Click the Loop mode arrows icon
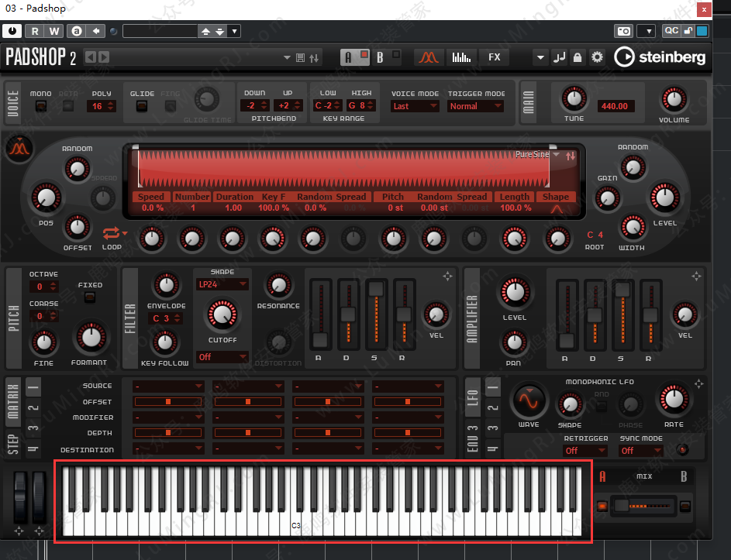 point(112,232)
